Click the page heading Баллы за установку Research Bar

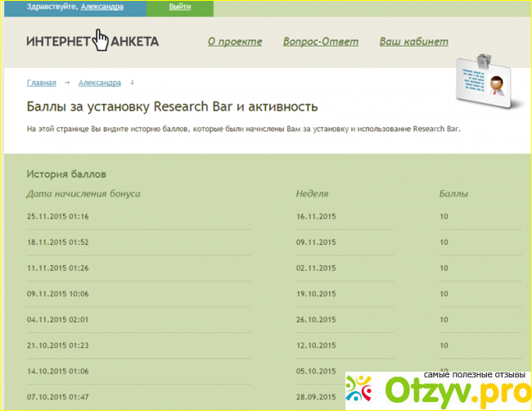[x=172, y=106]
